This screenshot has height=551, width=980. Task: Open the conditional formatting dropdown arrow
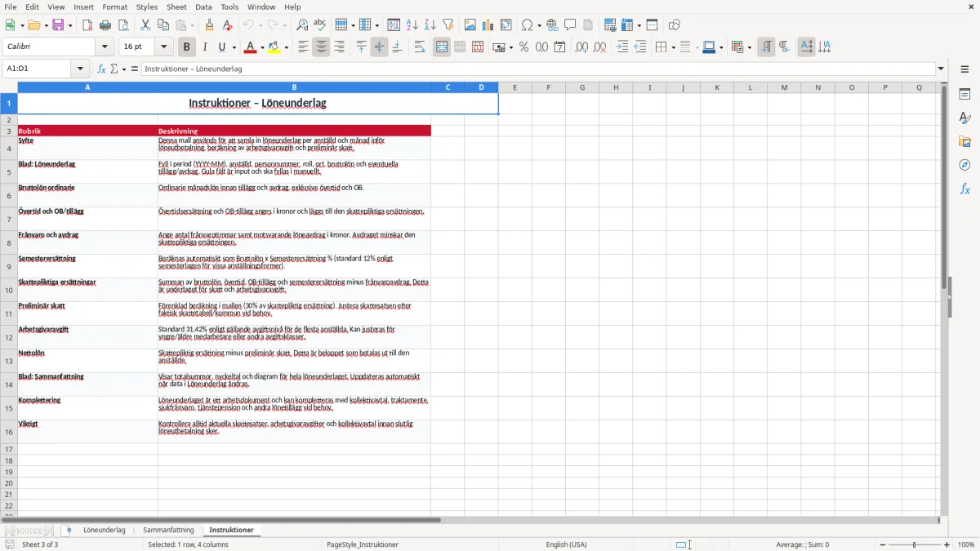[749, 47]
